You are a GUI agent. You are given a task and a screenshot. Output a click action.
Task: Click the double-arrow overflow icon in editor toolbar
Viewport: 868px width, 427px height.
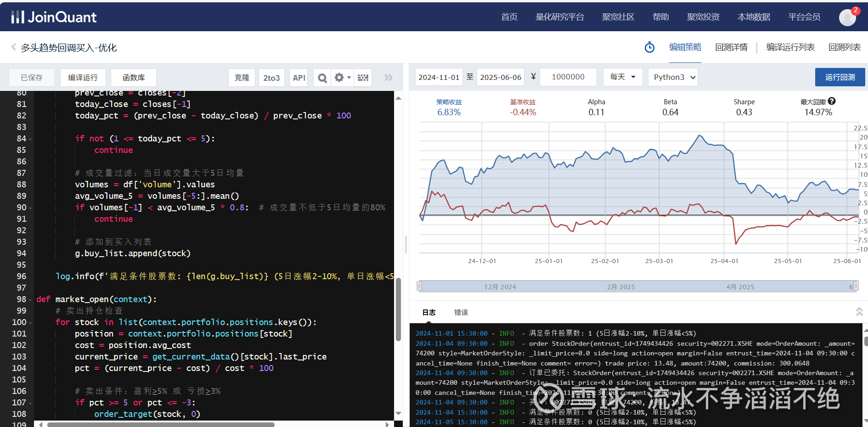[389, 78]
